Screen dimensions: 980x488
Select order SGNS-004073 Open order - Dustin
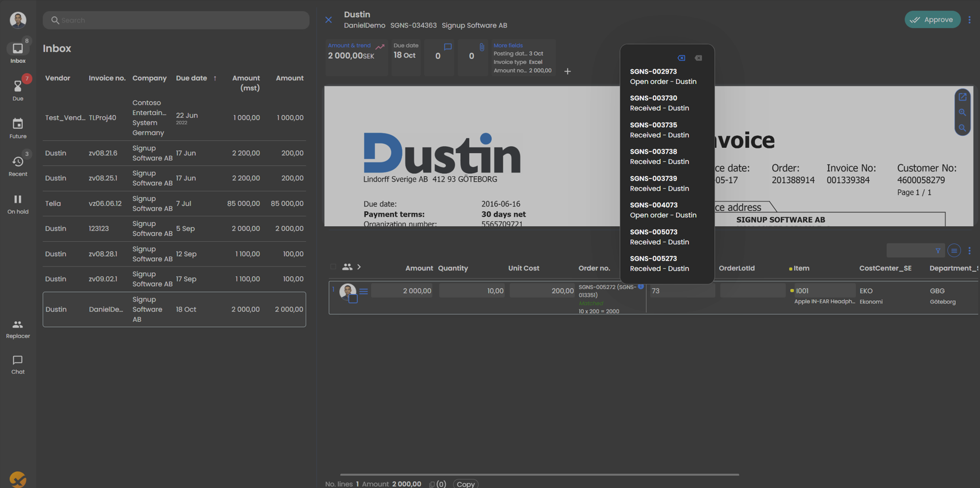pyautogui.click(x=663, y=210)
